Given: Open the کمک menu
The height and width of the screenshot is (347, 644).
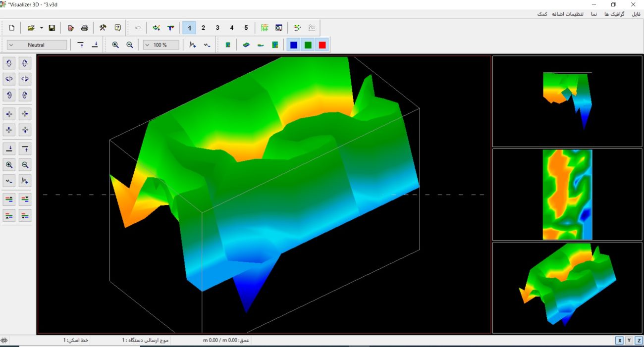Looking at the screenshot, I should click(542, 14).
